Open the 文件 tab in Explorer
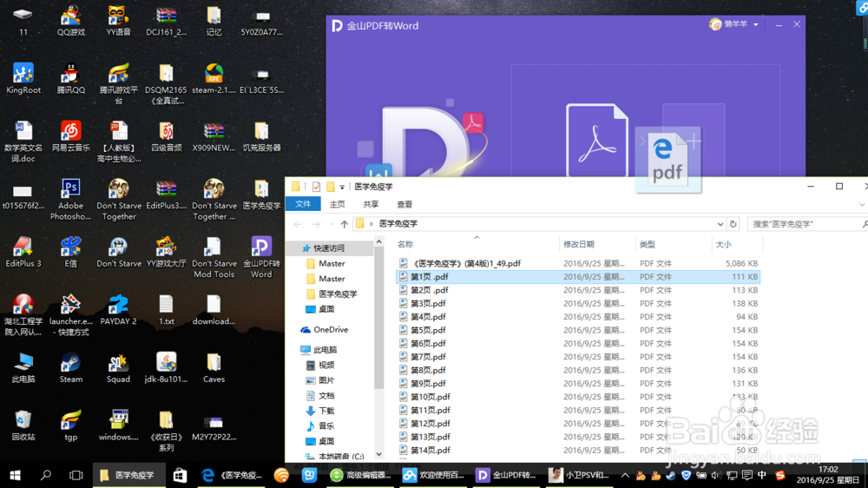 coord(303,204)
